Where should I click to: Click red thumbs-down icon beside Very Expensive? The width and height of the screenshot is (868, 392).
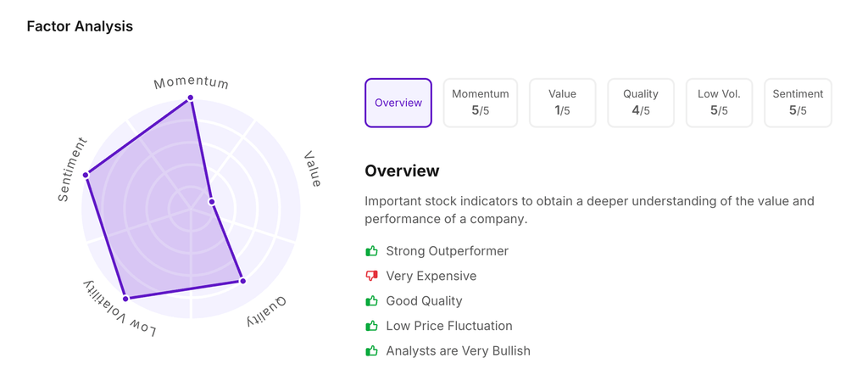tap(371, 276)
